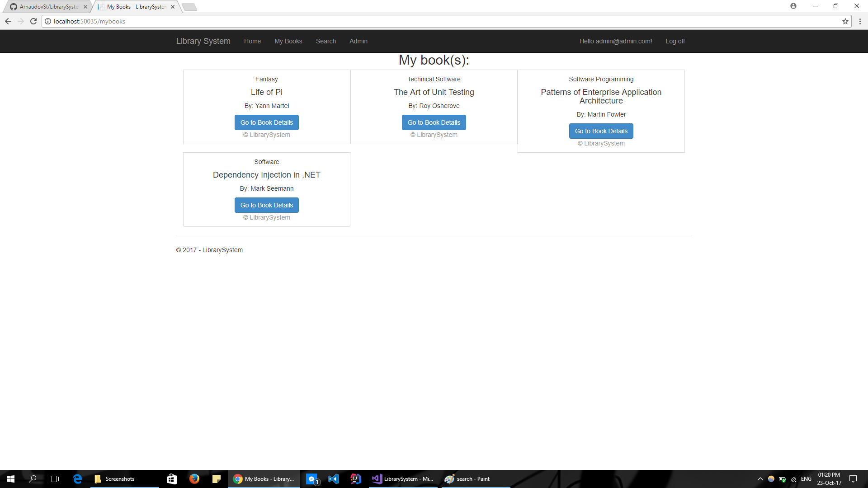Open Microsoft Edge from the taskbar

[77, 479]
